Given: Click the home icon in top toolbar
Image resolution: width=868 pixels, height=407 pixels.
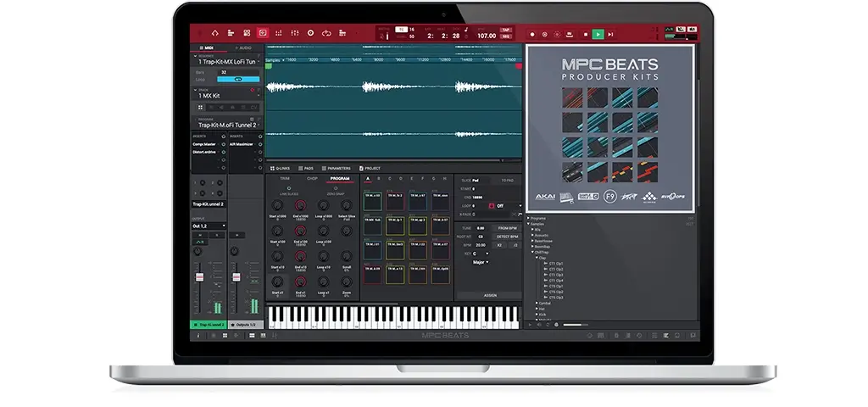Looking at the screenshot, I should [x=214, y=33].
